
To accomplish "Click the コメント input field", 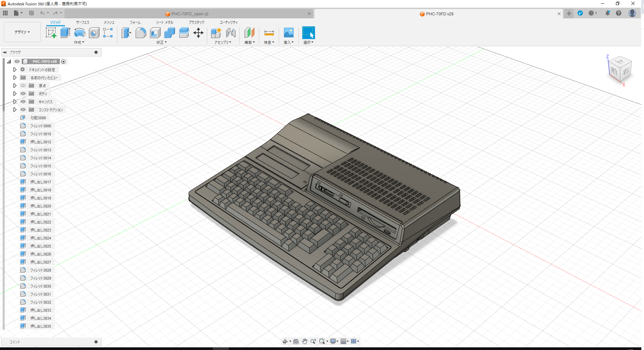I will tap(50, 342).
